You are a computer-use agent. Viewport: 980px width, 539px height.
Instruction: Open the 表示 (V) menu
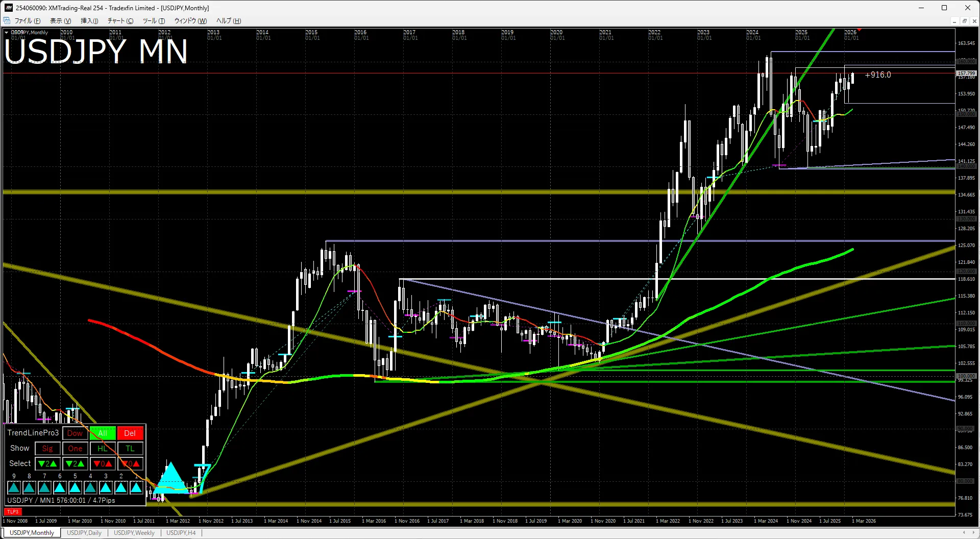[60, 21]
